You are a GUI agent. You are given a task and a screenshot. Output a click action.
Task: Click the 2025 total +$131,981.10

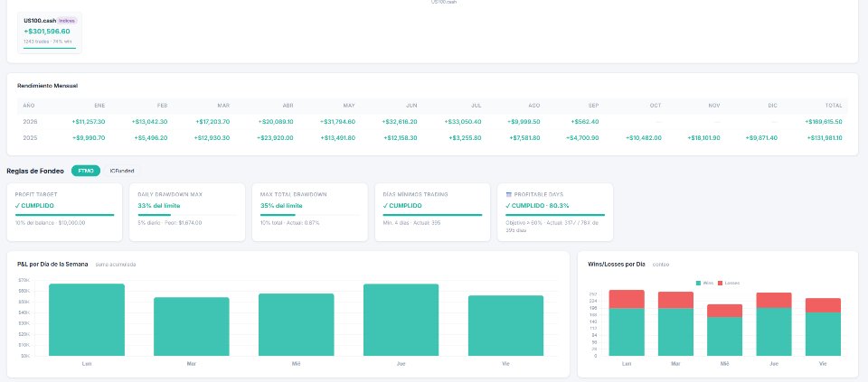pos(824,137)
